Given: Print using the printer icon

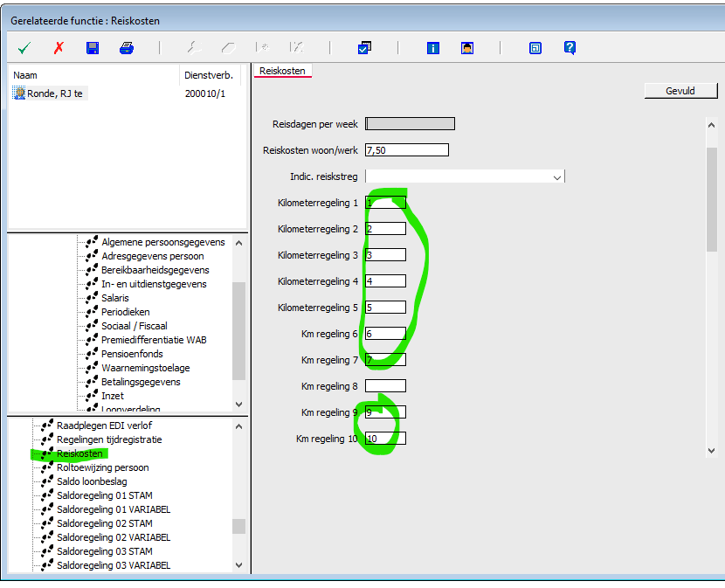Looking at the screenshot, I should 127,48.
